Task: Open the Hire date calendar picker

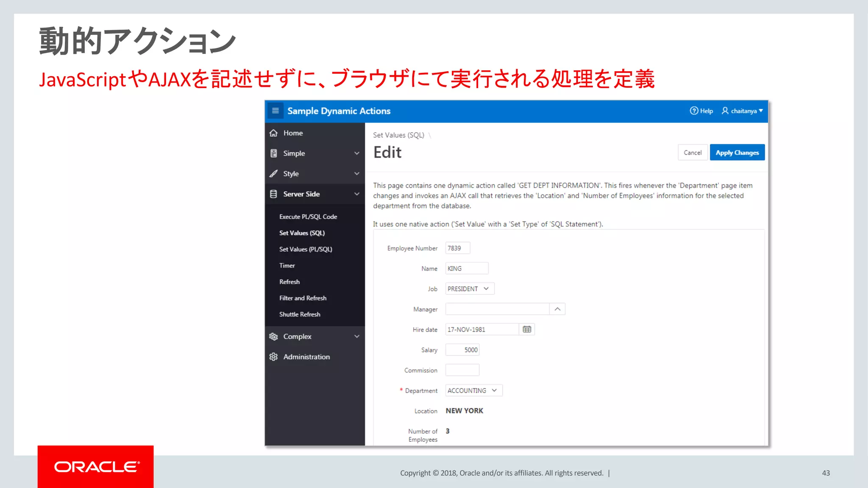Action: (527, 329)
